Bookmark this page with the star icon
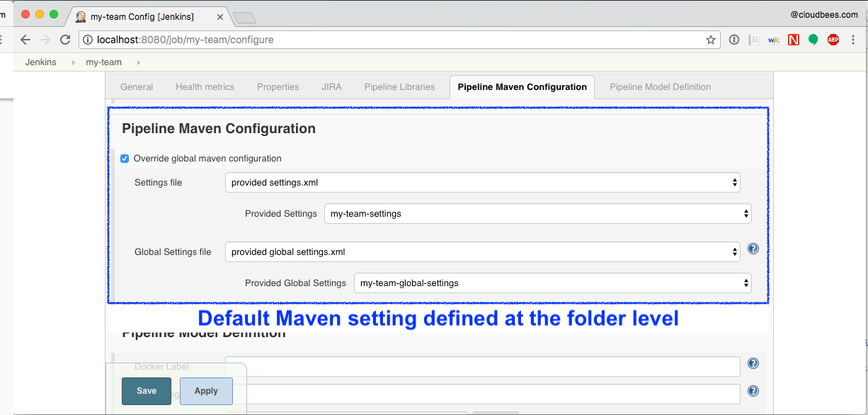The width and height of the screenshot is (868, 415). tap(711, 40)
